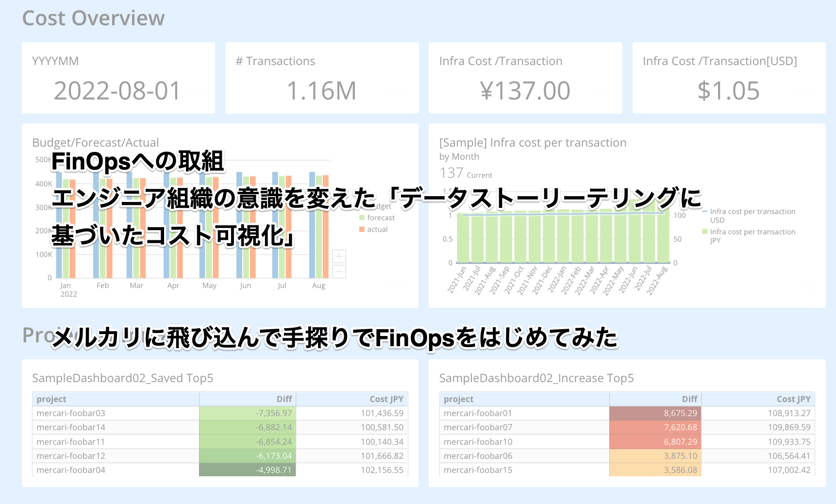Select row mercari-foobar15

[x=627, y=470]
